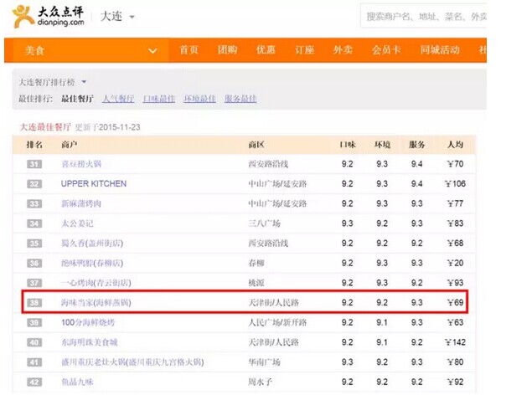The height and width of the screenshot is (395, 532).
Task: Click the rank 42 badge icon
Action: coord(34,382)
